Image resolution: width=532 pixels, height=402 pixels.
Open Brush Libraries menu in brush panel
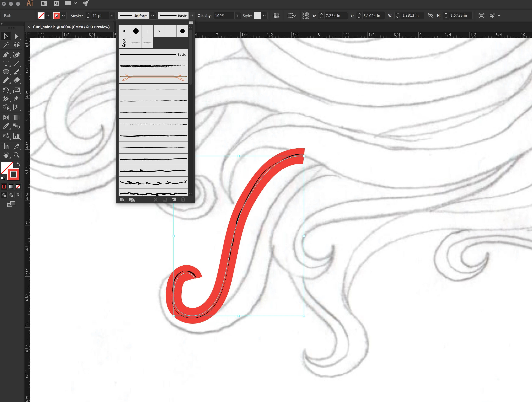coord(123,200)
